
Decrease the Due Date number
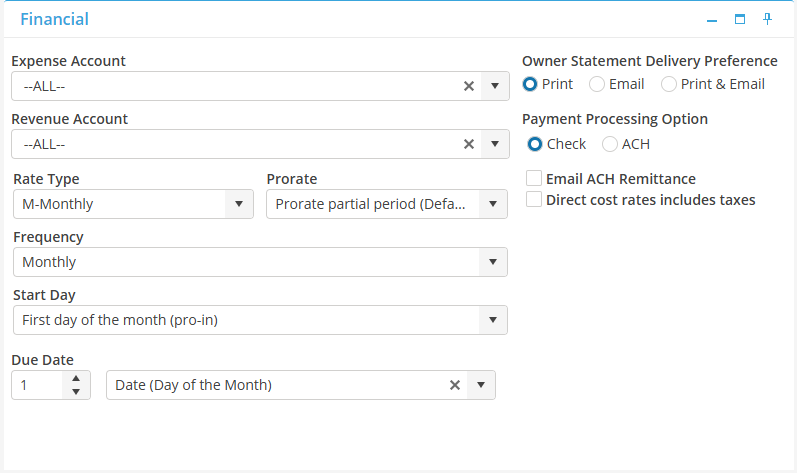click(76, 391)
